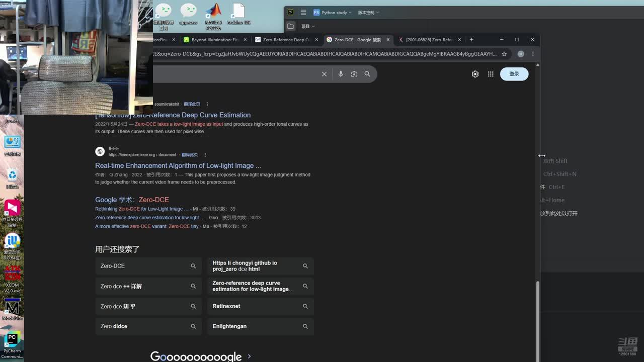Search Zero-DCE magnifier in related searches
This screenshot has height=362, width=644.
point(193,266)
